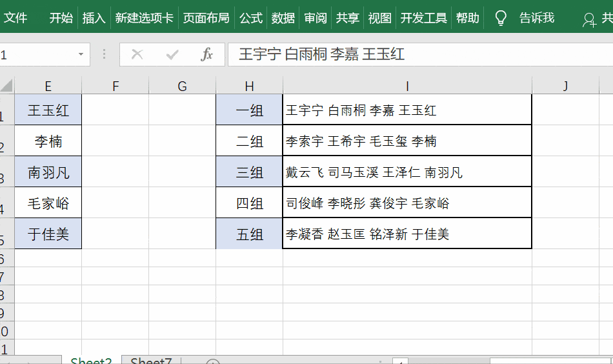
Task: Click the Cancel X icon in formula bar
Action: 137,55
